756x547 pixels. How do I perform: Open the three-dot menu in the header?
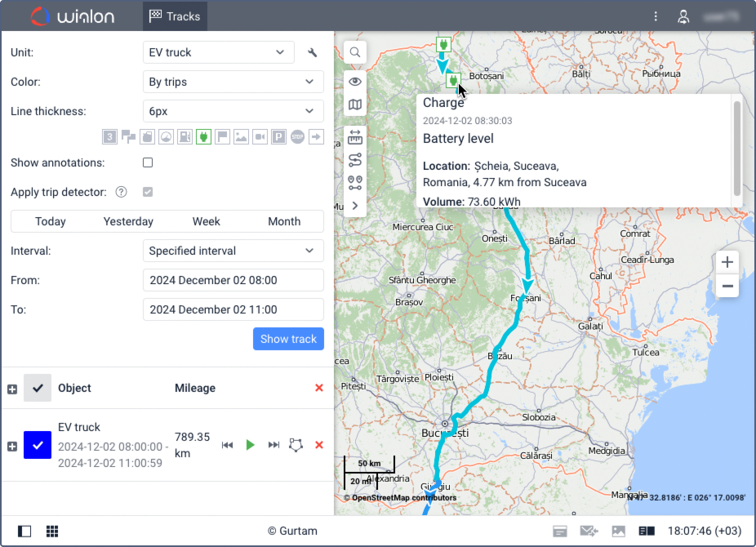coord(656,16)
